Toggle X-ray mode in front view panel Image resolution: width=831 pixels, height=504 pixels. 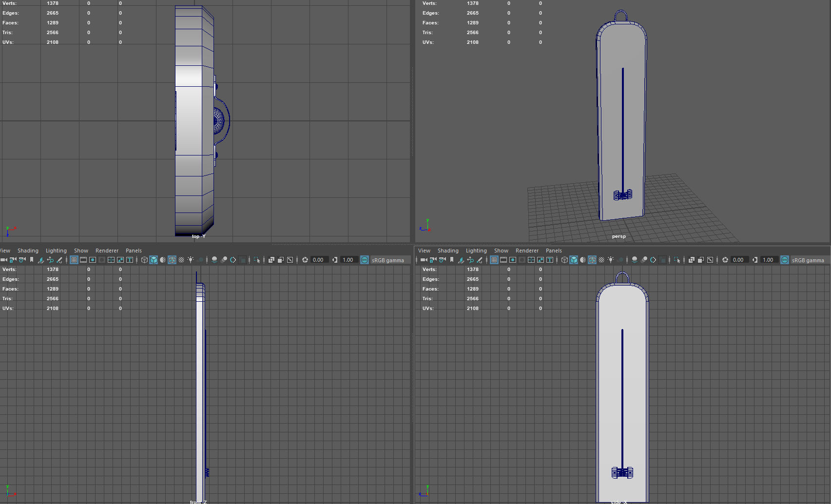point(271,260)
